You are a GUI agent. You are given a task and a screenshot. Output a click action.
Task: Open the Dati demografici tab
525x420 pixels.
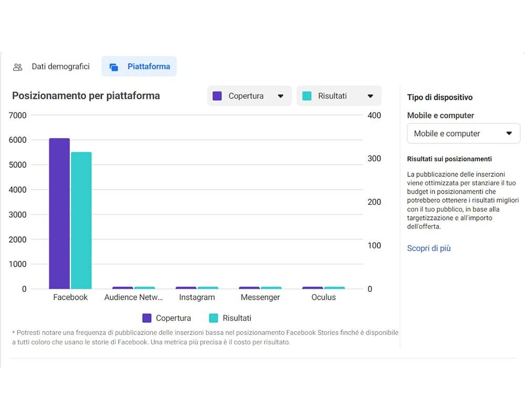click(51, 66)
